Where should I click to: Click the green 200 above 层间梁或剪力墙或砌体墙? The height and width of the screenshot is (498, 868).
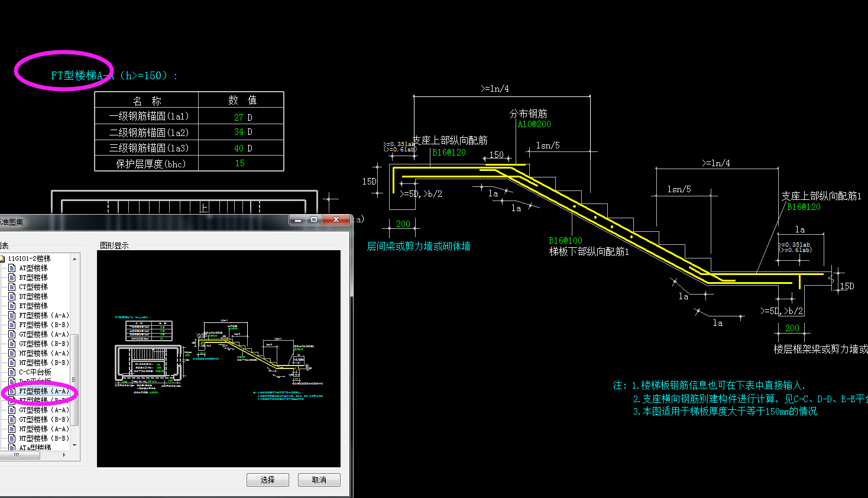pyautogui.click(x=403, y=224)
